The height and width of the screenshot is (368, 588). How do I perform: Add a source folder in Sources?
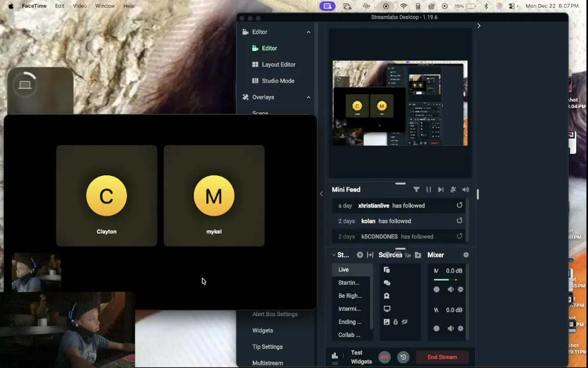click(x=418, y=255)
